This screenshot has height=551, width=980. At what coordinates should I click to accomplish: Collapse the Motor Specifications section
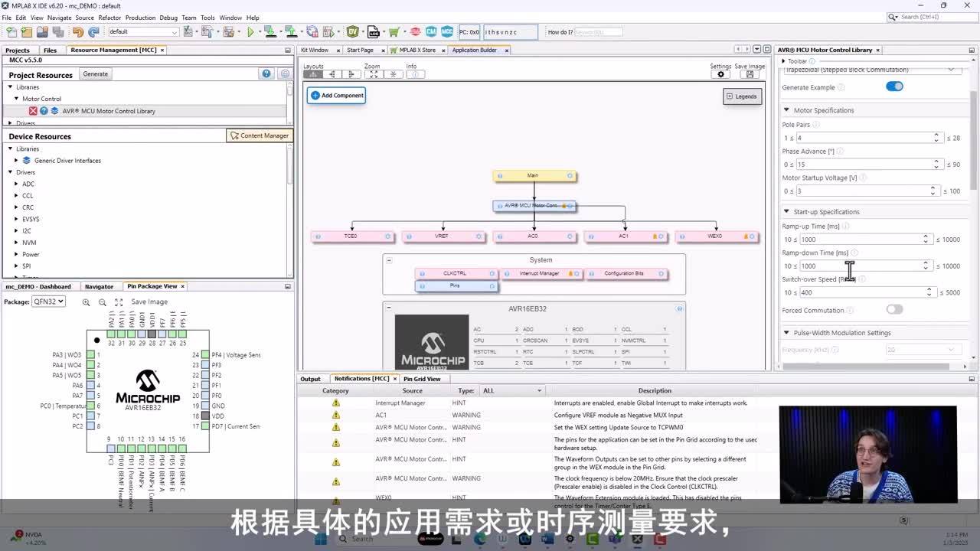(786, 110)
